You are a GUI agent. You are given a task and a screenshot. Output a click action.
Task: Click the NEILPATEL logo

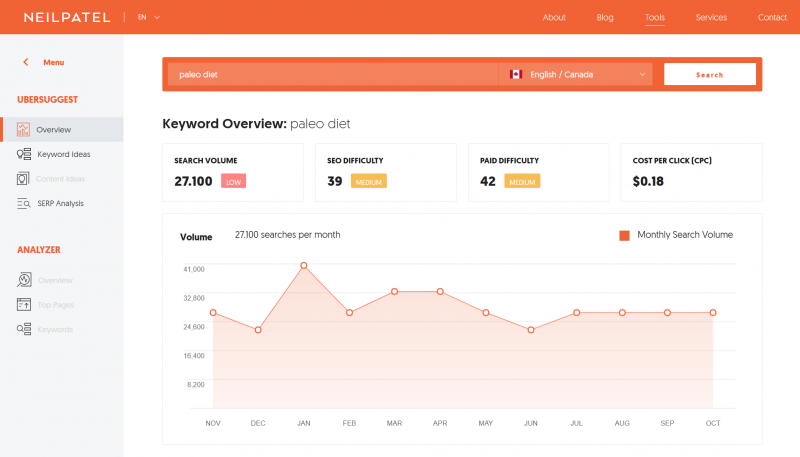coord(67,17)
